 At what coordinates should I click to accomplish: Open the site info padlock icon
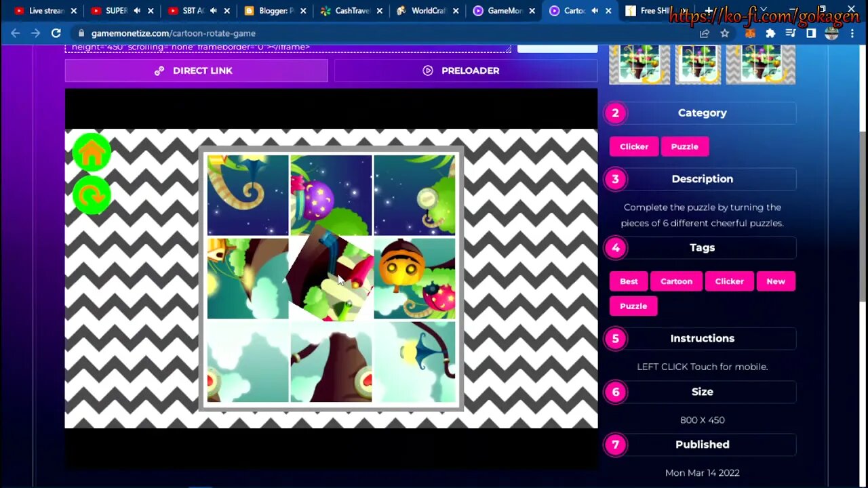(x=81, y=33)
